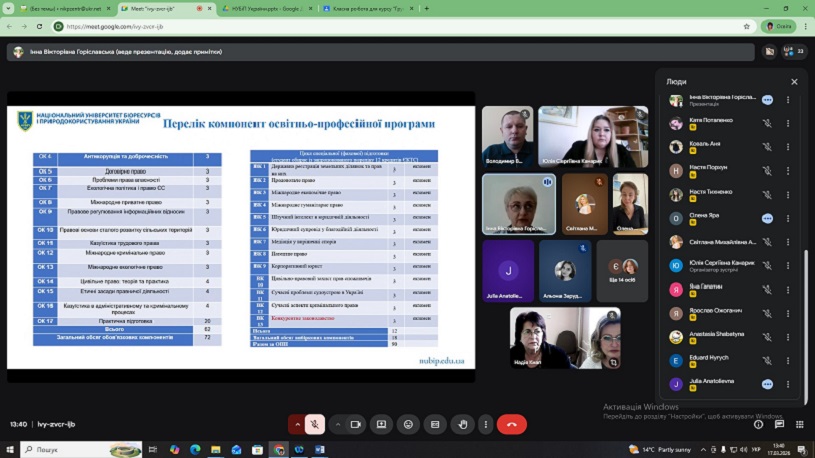Image resolution: width=815 pixels, height=458 pixels.
Task: Select Володимир video tile
Action: pos(507,137)
